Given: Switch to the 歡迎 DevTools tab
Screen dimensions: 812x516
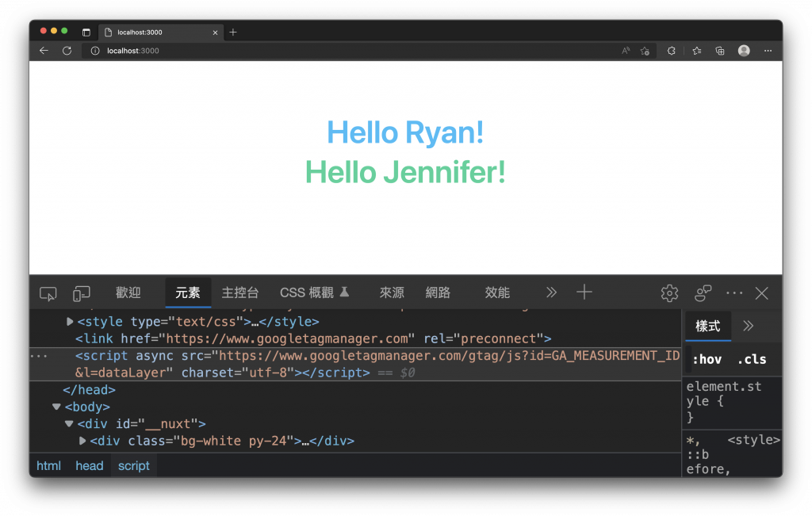Looking at the screenshot, I should (128, 293).
